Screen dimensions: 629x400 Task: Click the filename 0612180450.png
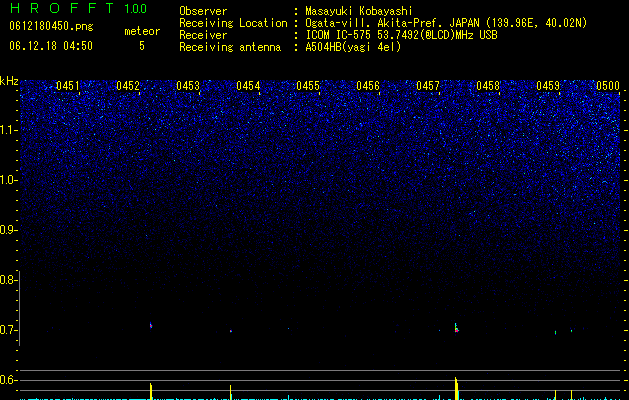51,26
